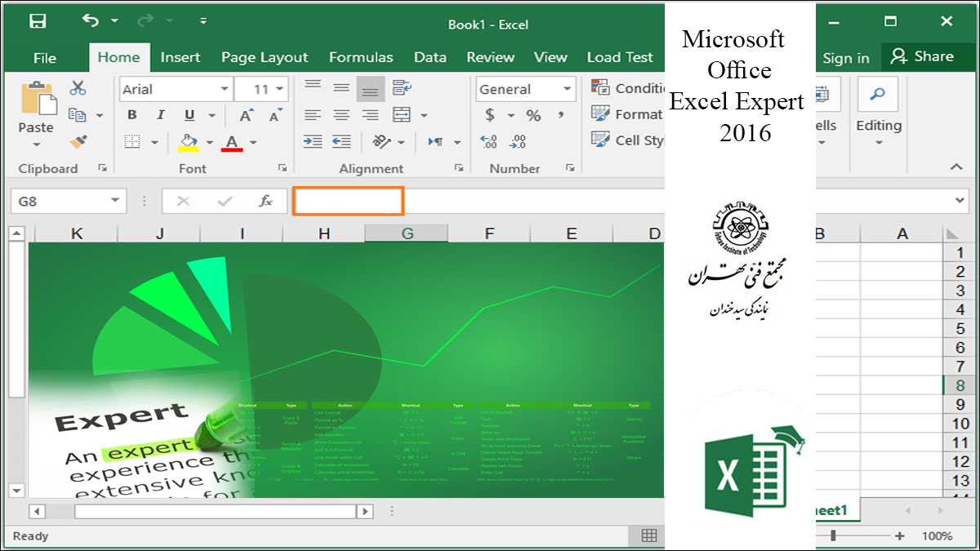
Task: Expand the Paste options arrow
Action: [x=36, y=144]
